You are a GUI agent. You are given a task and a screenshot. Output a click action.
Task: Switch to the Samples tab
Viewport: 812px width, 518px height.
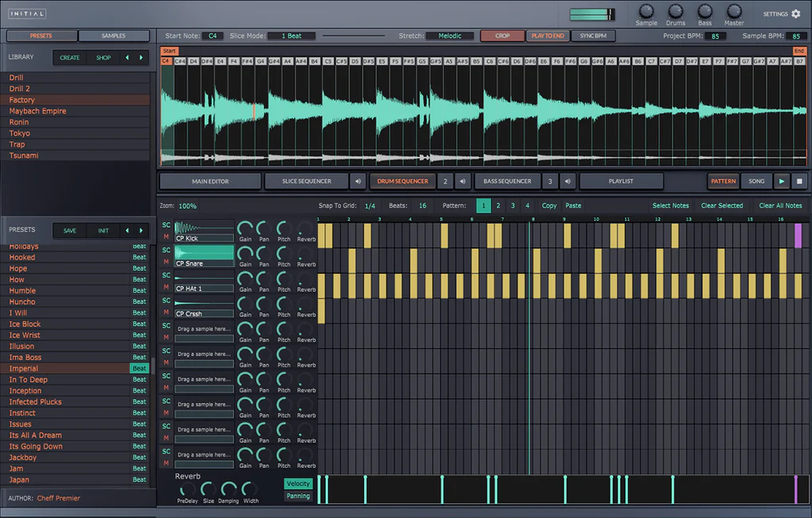[113, 36]
